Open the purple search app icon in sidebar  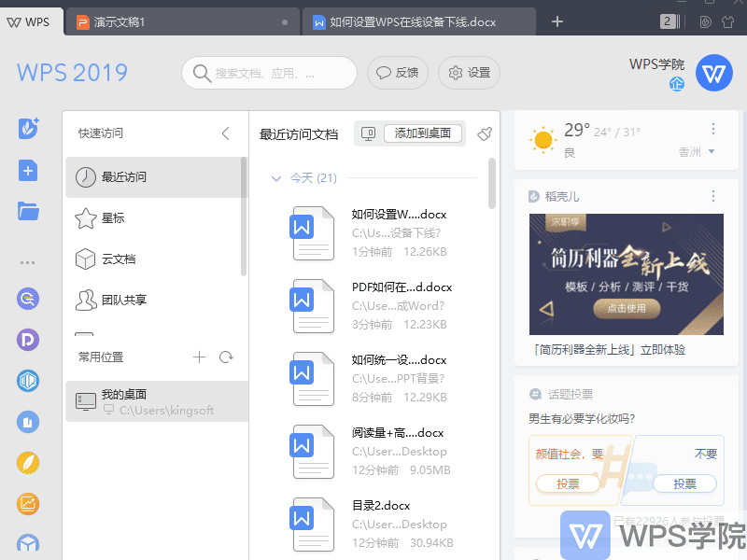coord(28,299)
